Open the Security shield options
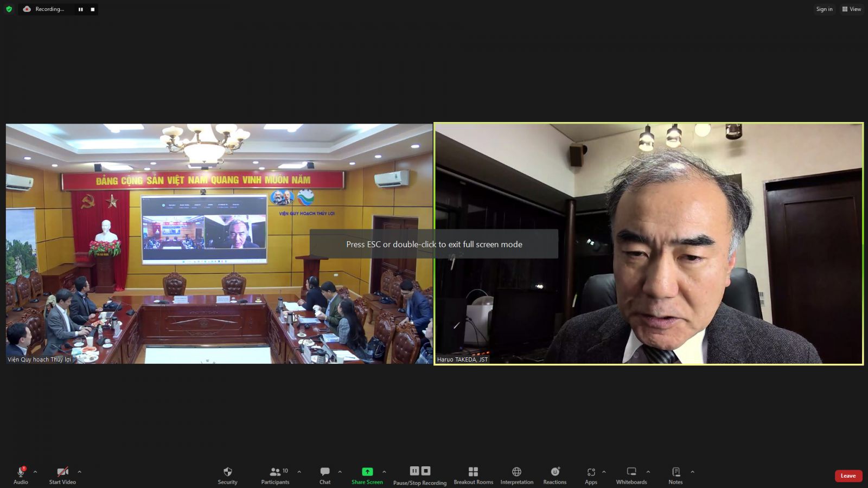This screenshot has width=868, height=488. click(x=227, y=475)
